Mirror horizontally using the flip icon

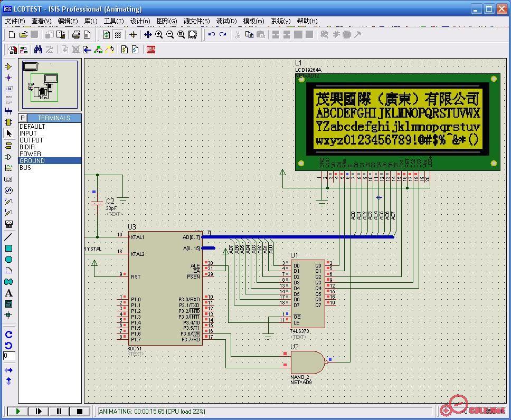(9, 370)
